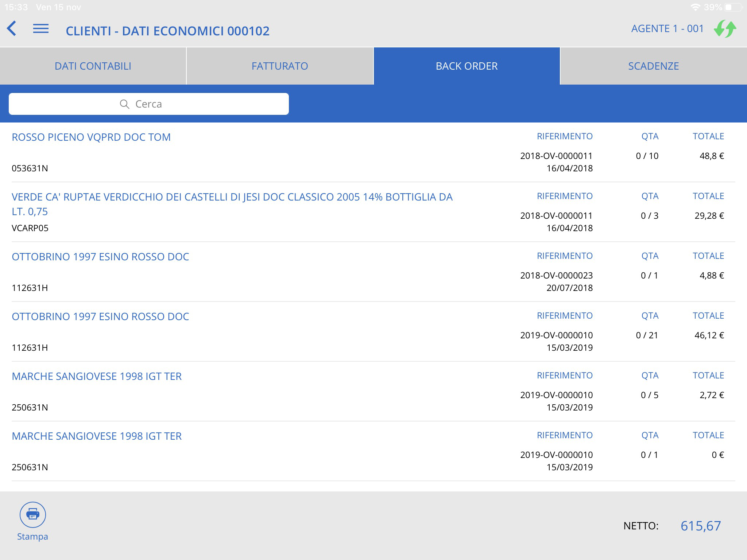The height and width of the screenshot is (560, 747).
Task: Tap the Netto total 615,67 value
Action: point(700,526)
